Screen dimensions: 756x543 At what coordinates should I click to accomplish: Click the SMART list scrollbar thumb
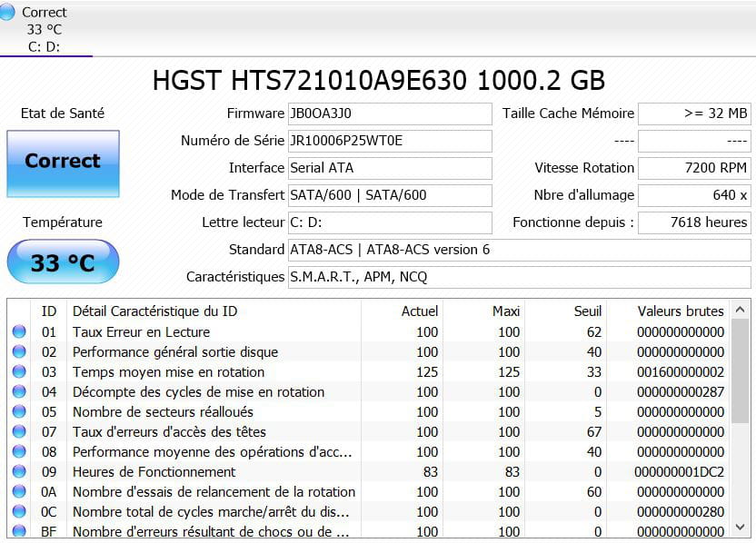(x=740, y=371)
